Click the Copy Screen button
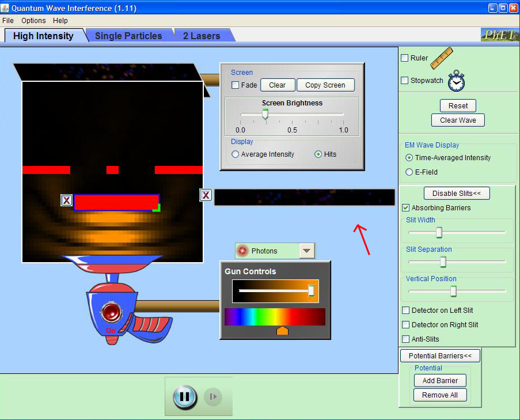 325,85
